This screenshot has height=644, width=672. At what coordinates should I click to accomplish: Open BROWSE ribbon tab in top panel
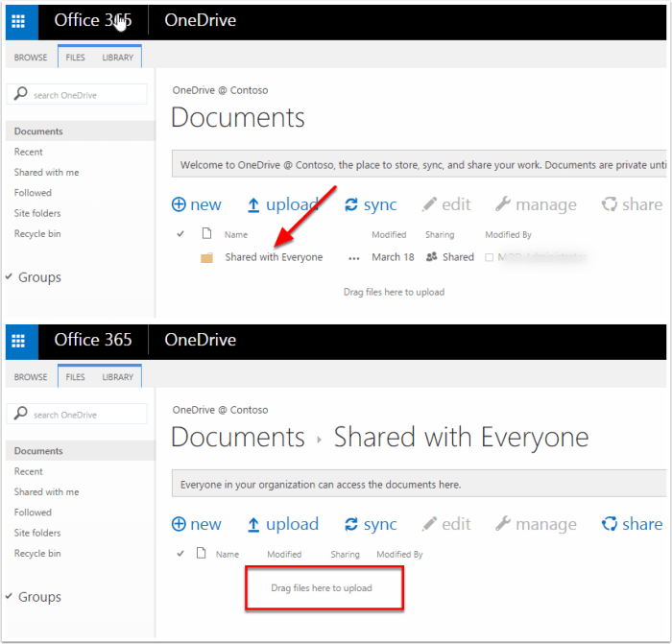31,58
